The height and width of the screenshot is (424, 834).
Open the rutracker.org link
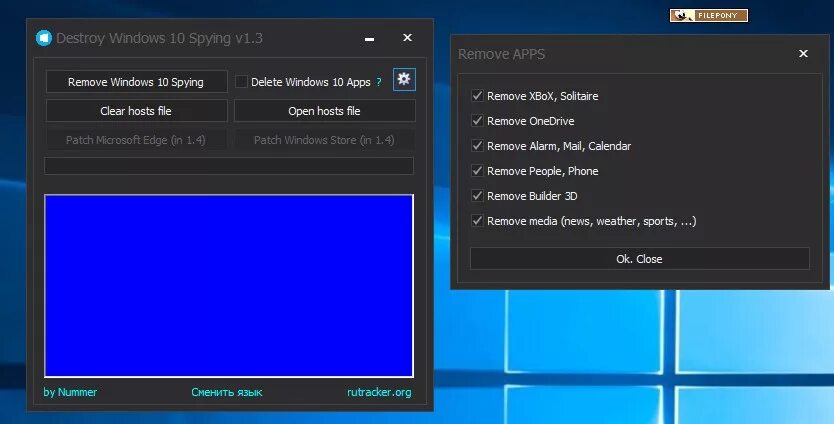tap(379, 392)
